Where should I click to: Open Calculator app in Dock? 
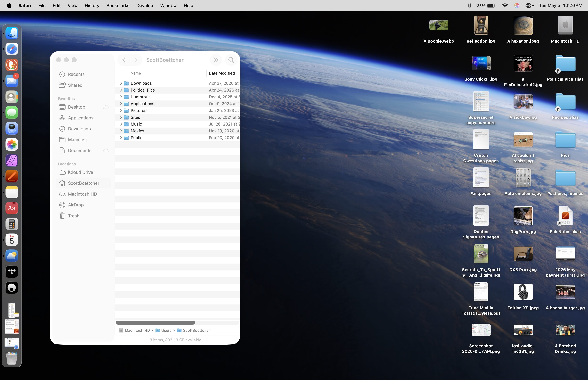coord(12,224)
